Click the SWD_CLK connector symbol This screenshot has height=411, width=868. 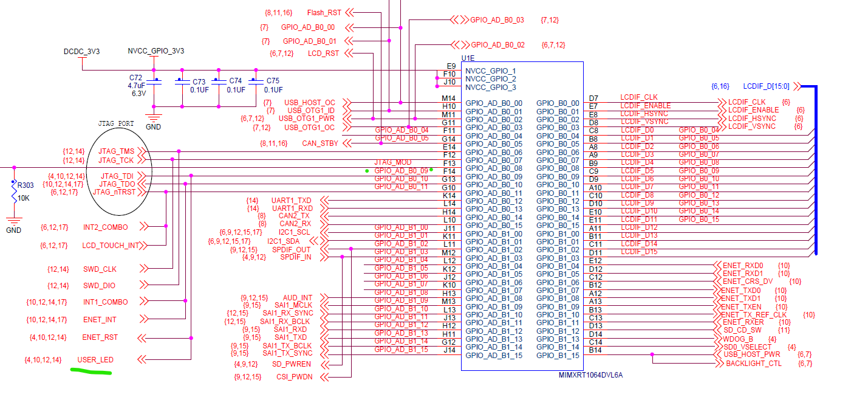(x=144, y=268)
